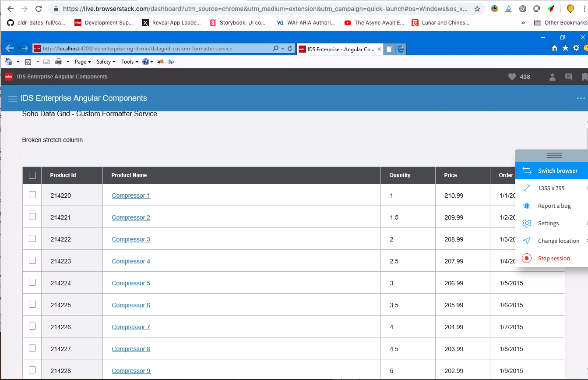Viewport: 588px width, 380px height.
Task: Show hidden bookmarks with double chevron
Action: [x=523, y=23]
